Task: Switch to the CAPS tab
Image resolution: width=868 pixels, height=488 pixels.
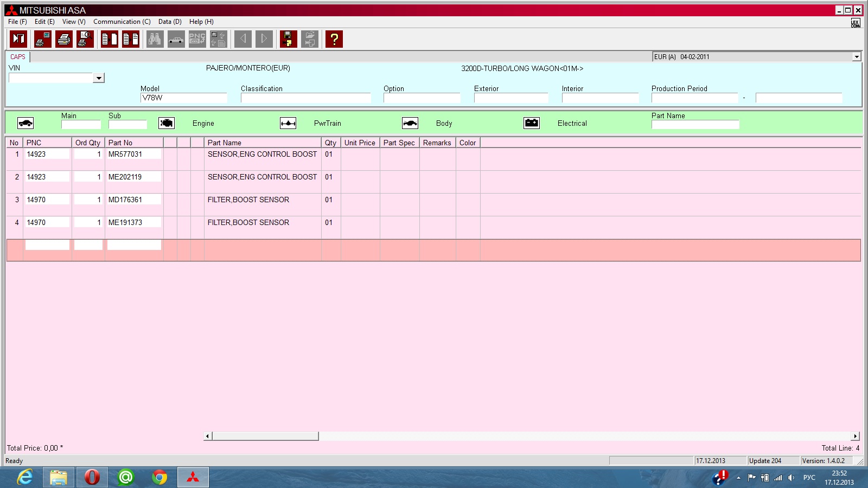Action: [x=18, y=57]
